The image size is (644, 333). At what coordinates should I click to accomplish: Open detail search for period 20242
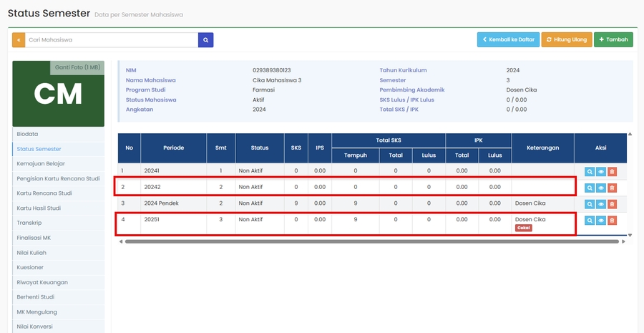pos(590,188)
